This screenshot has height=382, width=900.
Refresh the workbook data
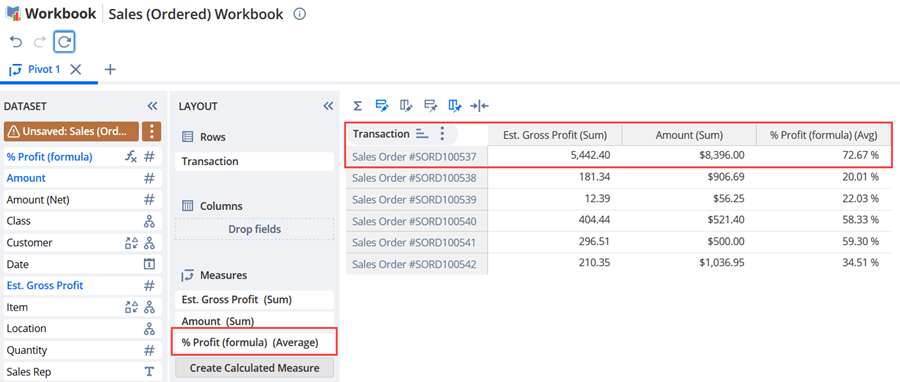64,42
